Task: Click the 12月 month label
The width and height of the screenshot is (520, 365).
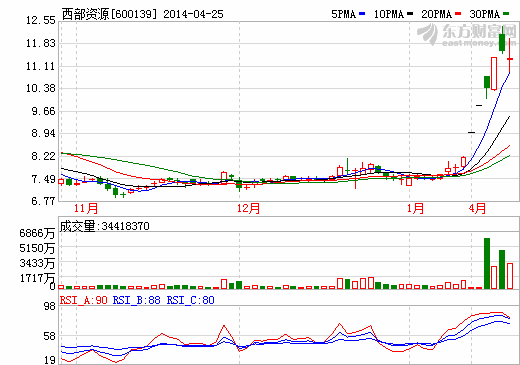Action: pos(248,209)
